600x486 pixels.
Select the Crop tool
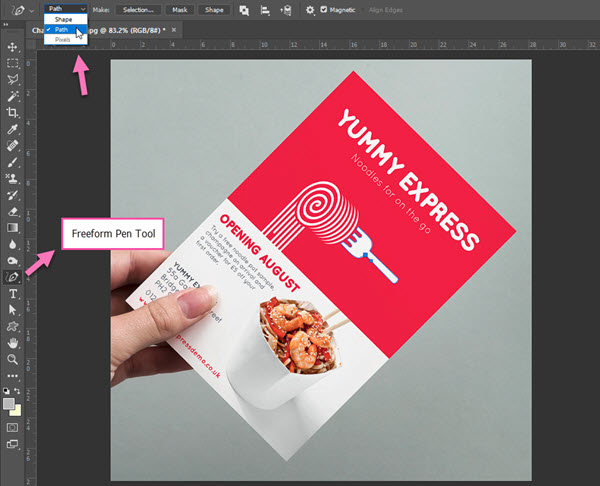tap(12, 113)
